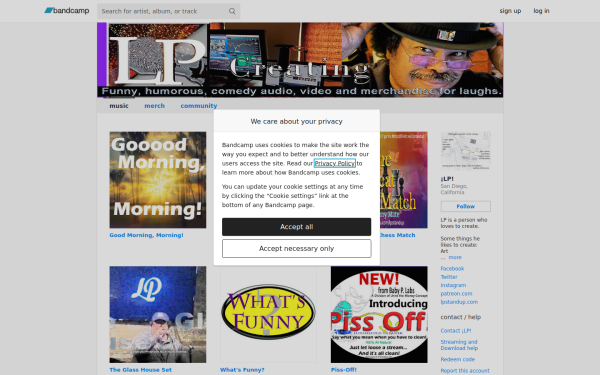This screenshot has height=375, width=600.
Task: Click the Accept all button
Action: (x=297, y=227)
